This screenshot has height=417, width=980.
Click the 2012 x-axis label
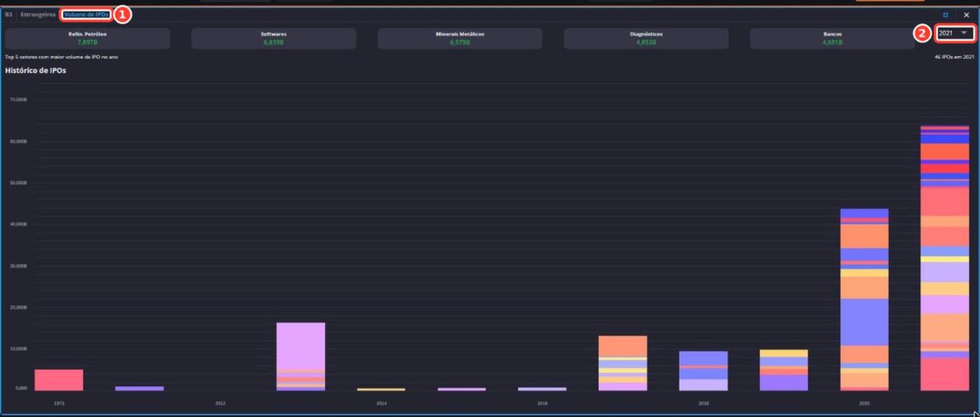click(220, 404)
